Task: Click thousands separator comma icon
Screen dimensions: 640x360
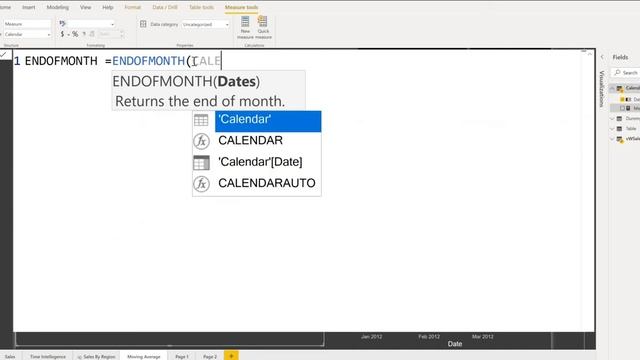Action: [x=84, y=34]
